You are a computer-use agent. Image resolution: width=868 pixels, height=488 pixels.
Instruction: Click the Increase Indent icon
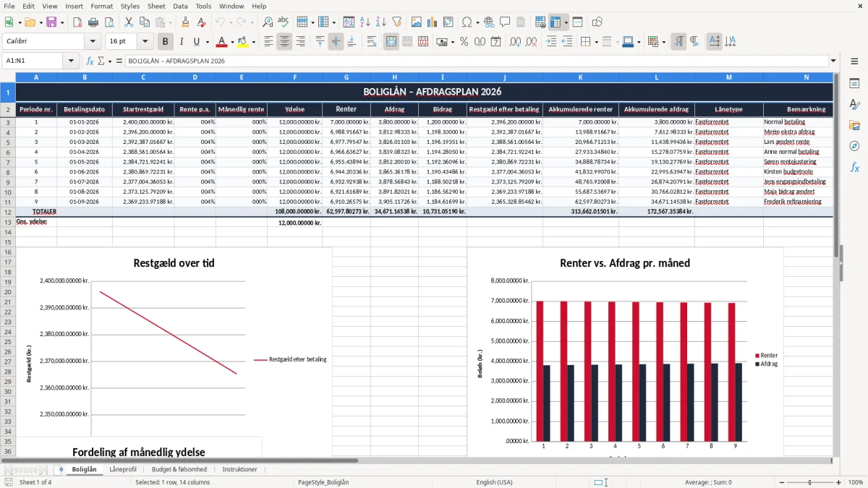pos(551,42)
